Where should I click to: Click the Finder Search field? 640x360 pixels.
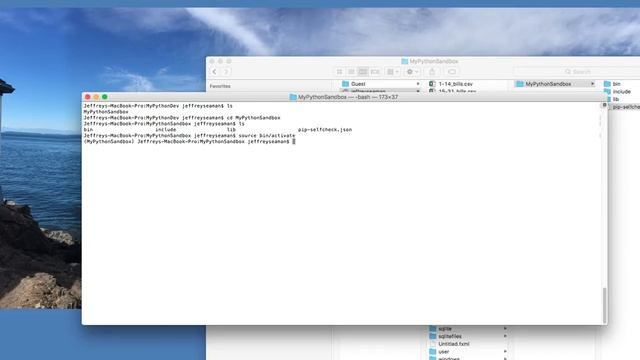pyautogui.click(x=577, y=72)
